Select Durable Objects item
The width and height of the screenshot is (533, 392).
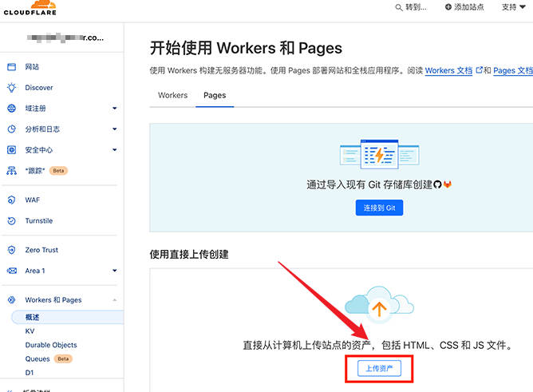coord(51,345)
